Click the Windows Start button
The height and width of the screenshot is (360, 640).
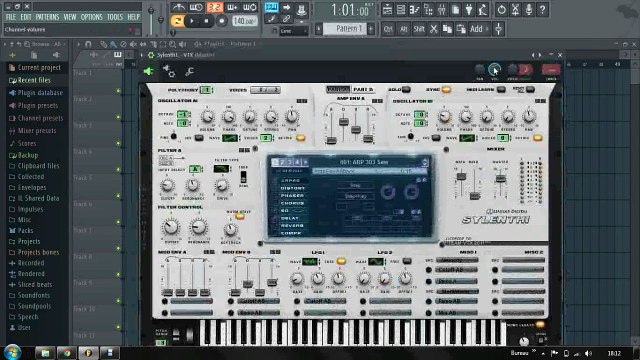[12, 353]
